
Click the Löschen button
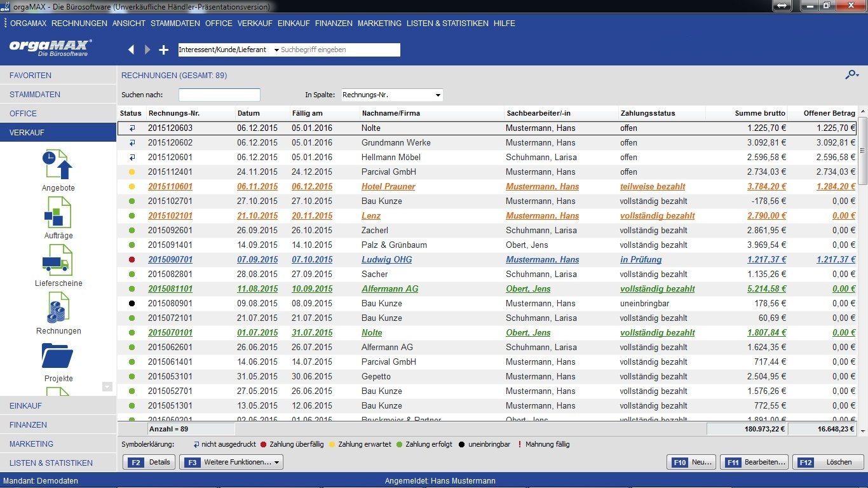[x=829, y=462]
